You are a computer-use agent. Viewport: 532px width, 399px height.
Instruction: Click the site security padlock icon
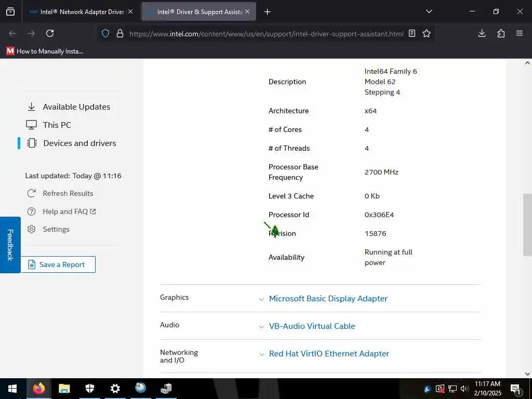click(x=120, y=33)
